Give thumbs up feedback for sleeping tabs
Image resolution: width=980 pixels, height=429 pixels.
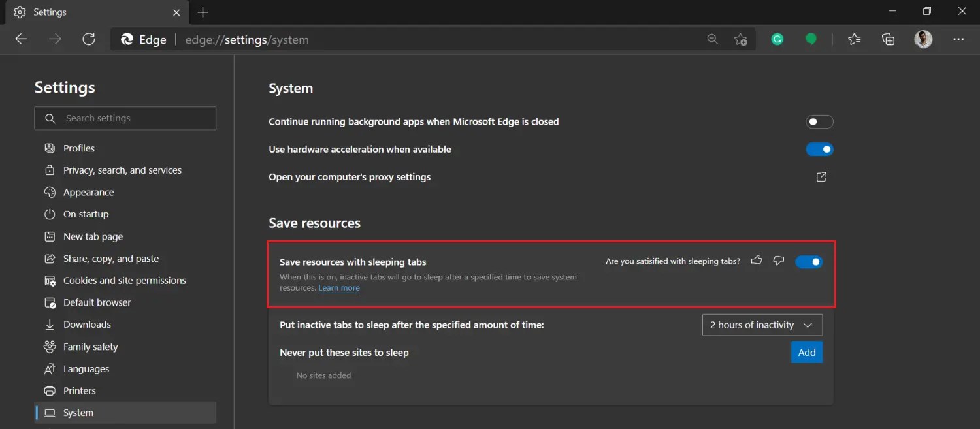[x=757, y=261]
